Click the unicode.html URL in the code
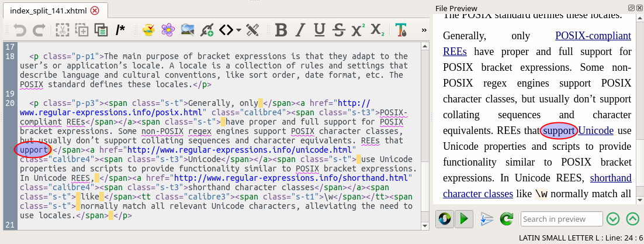Screen dimensions: 644x244 tap(240, 150)
